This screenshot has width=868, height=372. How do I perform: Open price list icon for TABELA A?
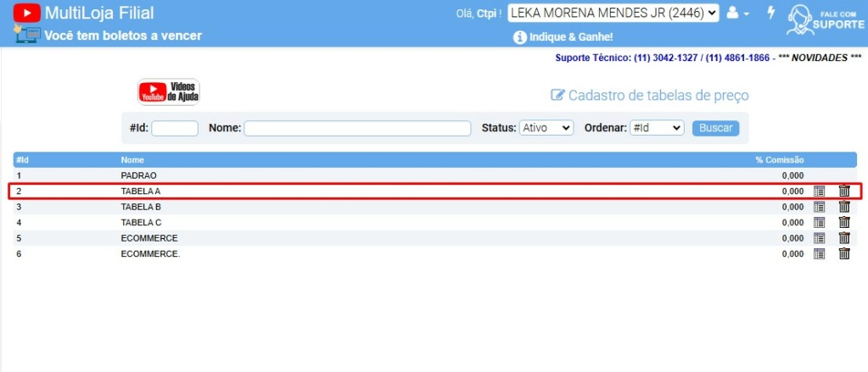[x=819, y=192]
